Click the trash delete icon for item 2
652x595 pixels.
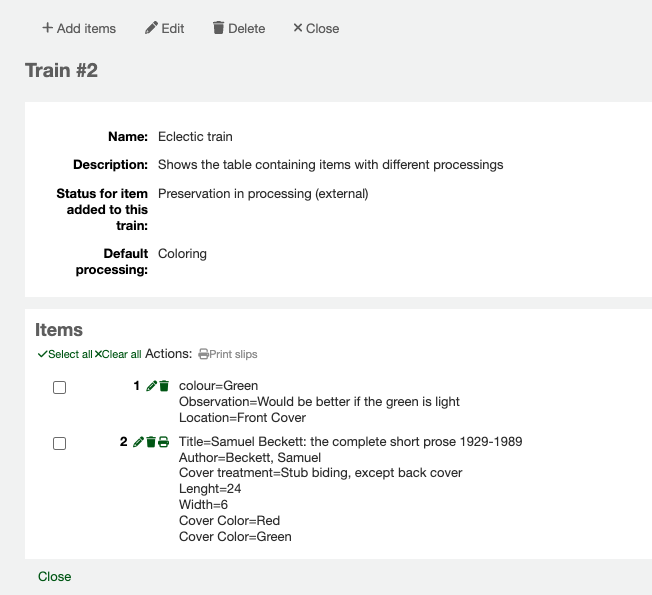pos(151,442)
